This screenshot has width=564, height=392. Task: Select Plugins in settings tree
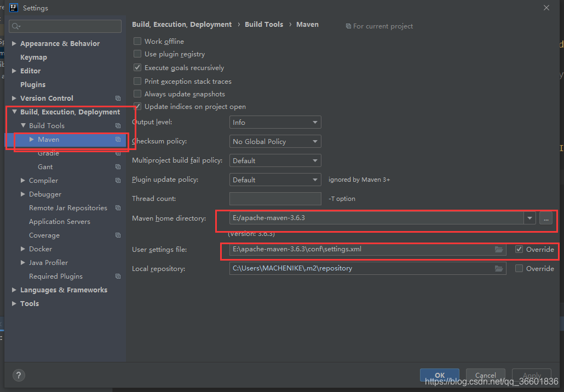pyautogui.click(x=33, y=84)
